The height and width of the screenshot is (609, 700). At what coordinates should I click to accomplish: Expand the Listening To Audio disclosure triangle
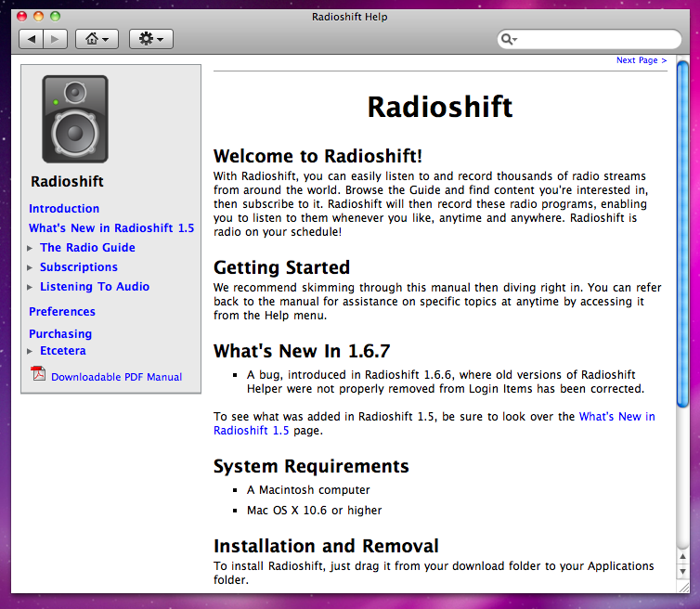pyautogui.click(x=30, y=288)
